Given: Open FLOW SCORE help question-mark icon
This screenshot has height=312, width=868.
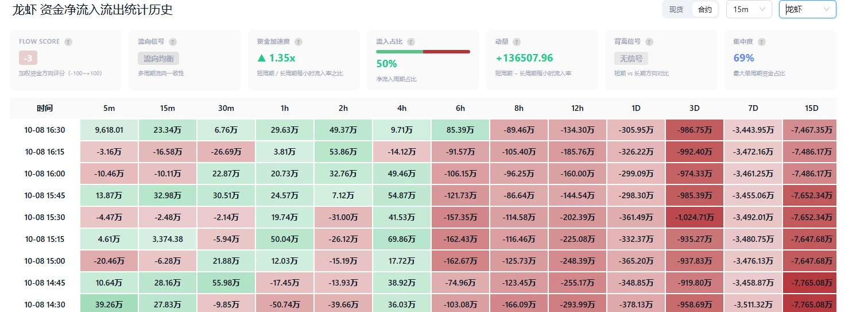Looking at the screenshot, I should coord(68,42).
